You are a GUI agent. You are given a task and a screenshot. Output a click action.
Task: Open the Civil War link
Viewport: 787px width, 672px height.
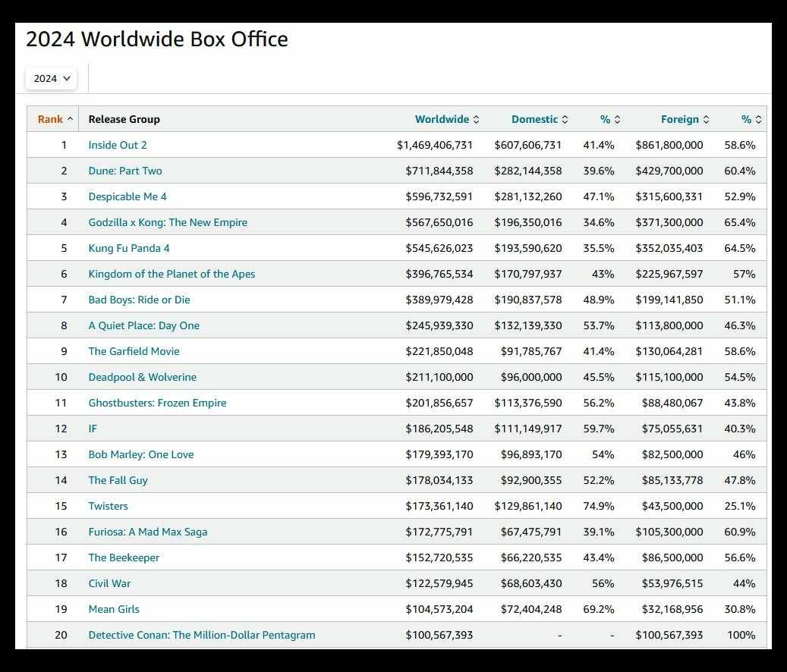click(109, 583)
